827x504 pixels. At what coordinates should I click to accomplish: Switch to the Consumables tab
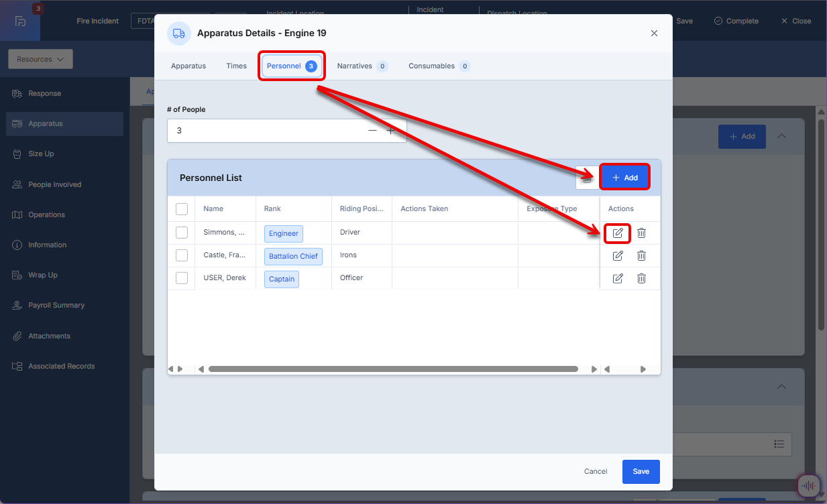[x=439, y=66]
